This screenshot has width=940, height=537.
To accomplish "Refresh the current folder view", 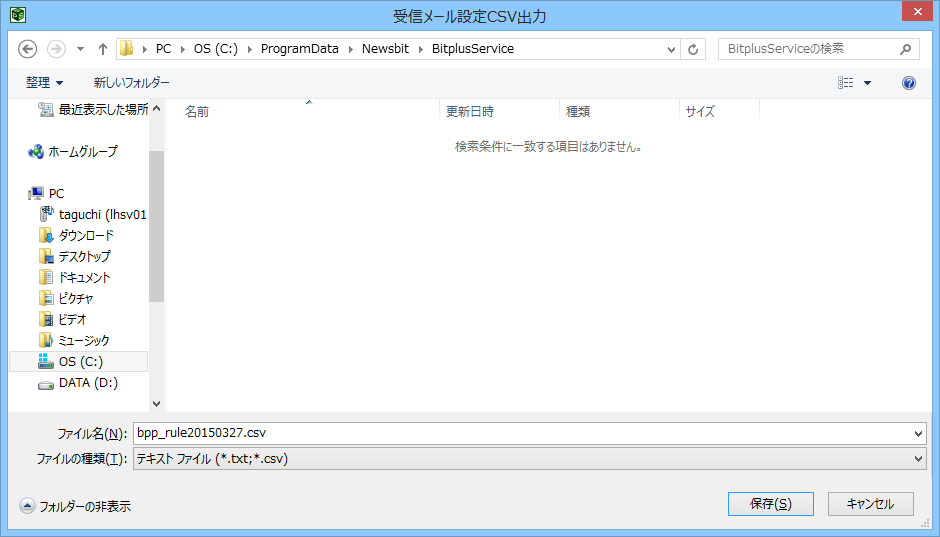I will 693,49.
